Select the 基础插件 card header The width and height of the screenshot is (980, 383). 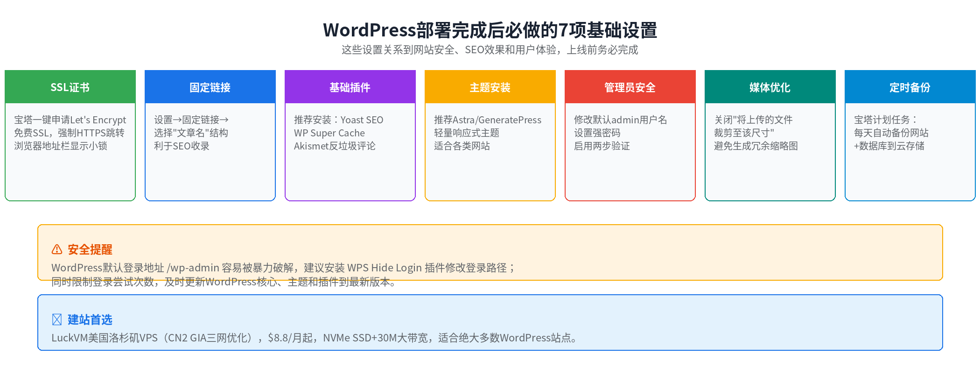pyautogui.click(x=350, y=87)
